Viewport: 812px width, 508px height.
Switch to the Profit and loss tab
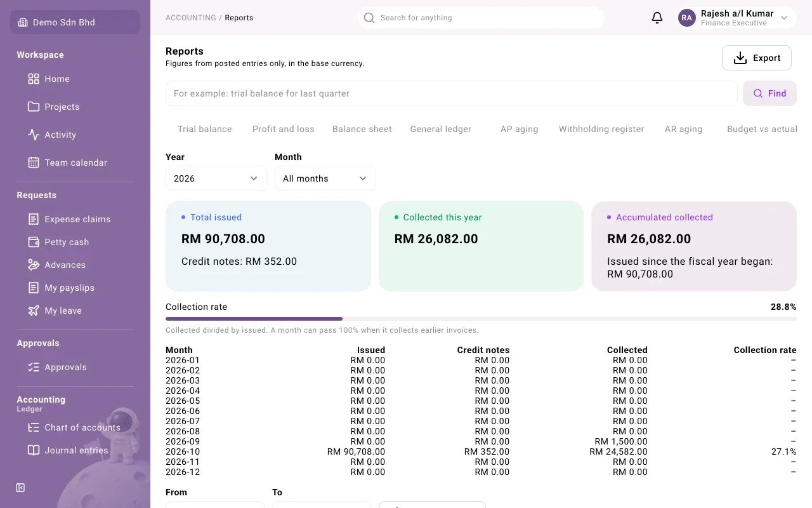coord(284,129)
